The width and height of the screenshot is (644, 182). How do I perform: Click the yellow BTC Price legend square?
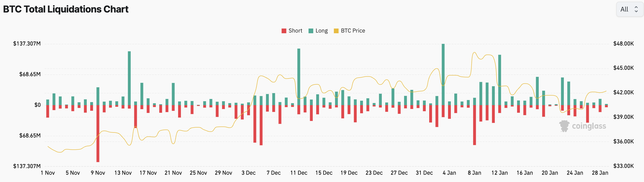(x=336, y=31)
